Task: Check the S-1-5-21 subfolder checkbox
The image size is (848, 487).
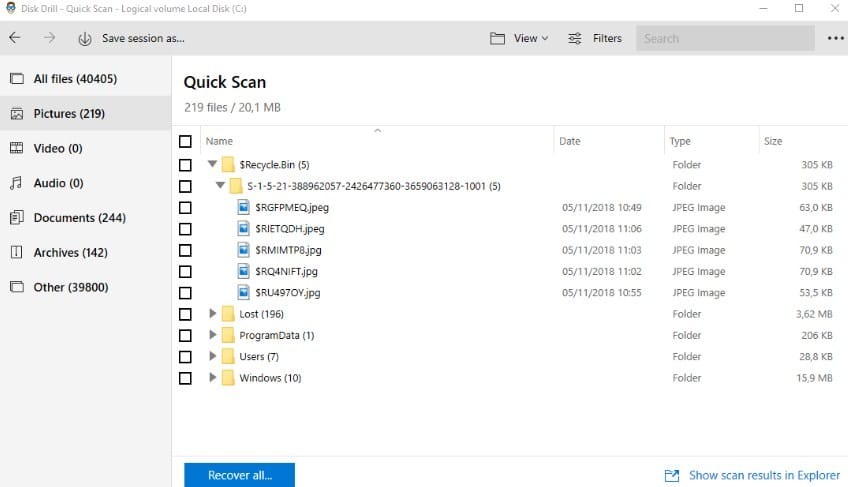Action: tap(185, 186)
